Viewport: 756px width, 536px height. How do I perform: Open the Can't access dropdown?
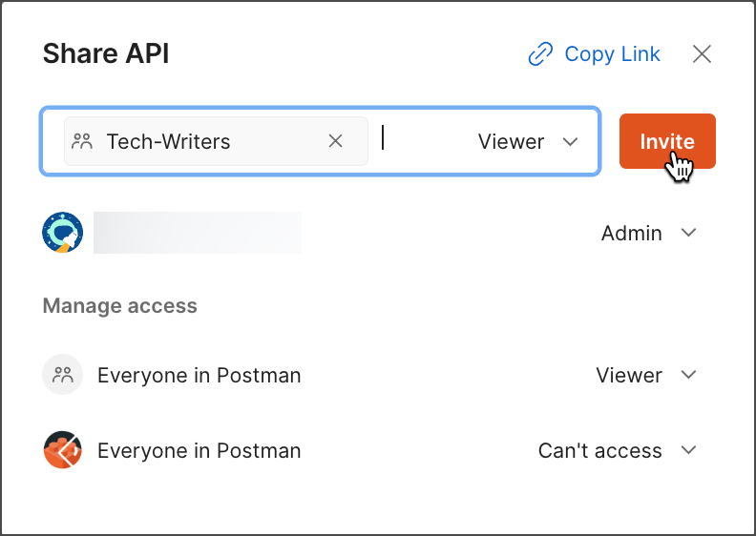[618, 450]
